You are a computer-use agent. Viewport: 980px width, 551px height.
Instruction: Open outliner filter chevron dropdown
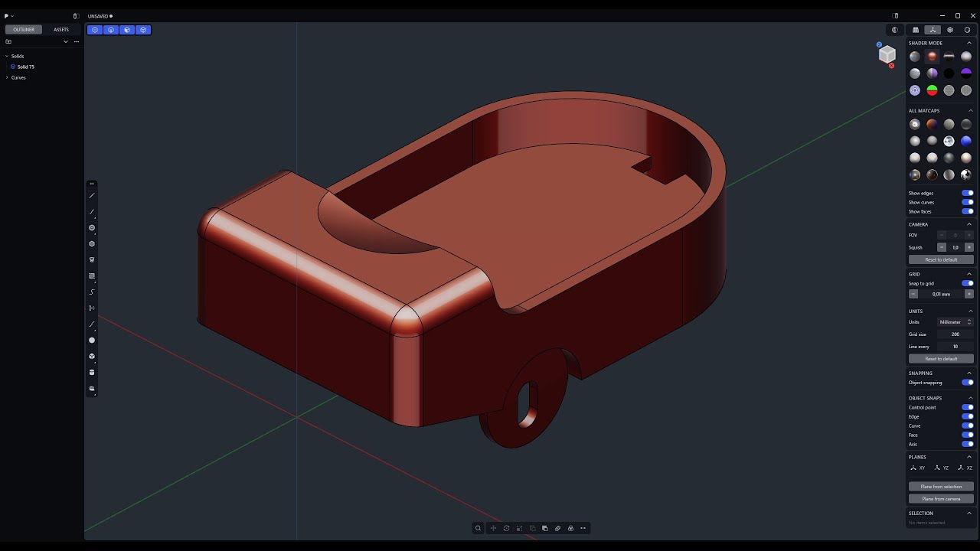point(66,41)
